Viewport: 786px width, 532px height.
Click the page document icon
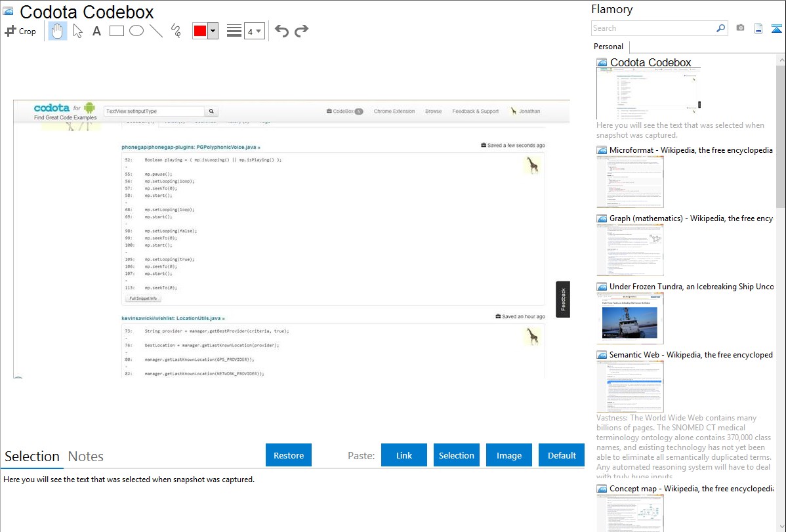pos(758,28)
